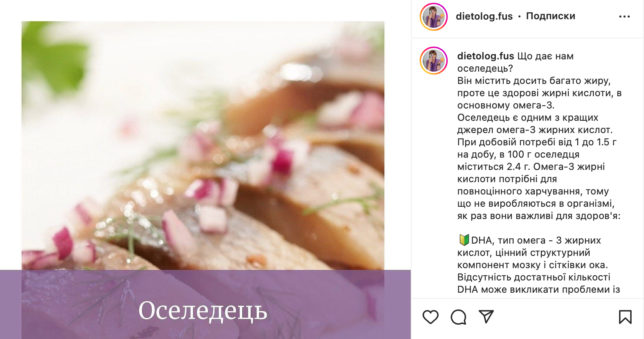
Task: Click the line "повноцінного харчування, тому"
Action: point(533,191)
